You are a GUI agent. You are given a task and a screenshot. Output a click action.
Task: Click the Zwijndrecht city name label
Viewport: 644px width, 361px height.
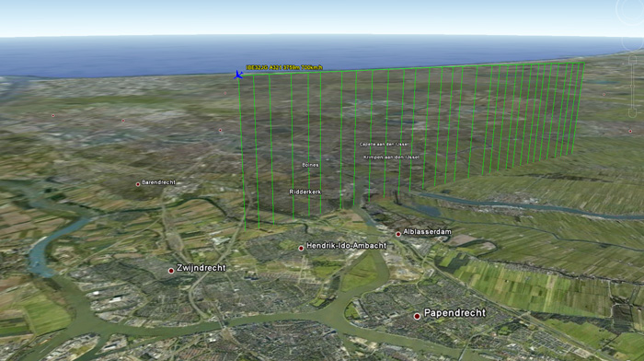coord(201,268)
